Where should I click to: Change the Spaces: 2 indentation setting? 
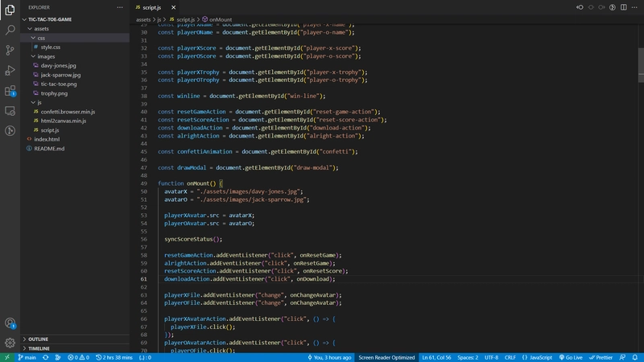[468, 357]
